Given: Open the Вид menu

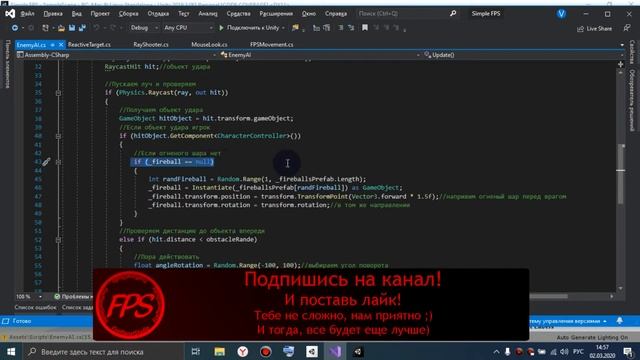Looking at the screenshot, I should point(77,13).
